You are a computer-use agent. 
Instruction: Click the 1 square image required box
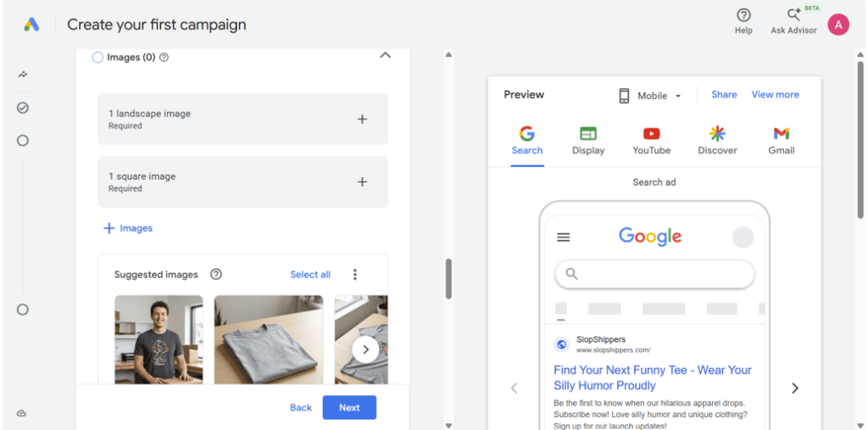pyautogui.click(x=243, y=181)
